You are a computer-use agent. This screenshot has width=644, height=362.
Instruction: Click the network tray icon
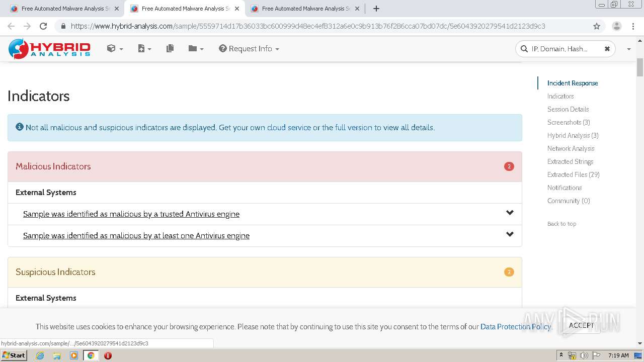point(572,355)
